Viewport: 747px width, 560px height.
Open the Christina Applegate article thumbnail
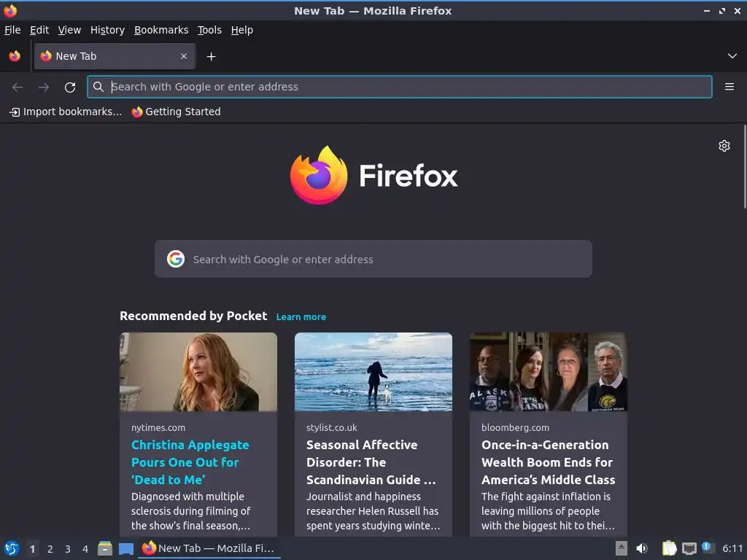point(198,372)
